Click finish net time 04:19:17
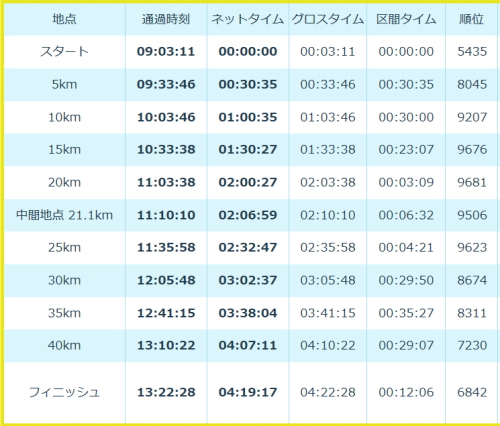The image size is (500, 426). [248, 392]
